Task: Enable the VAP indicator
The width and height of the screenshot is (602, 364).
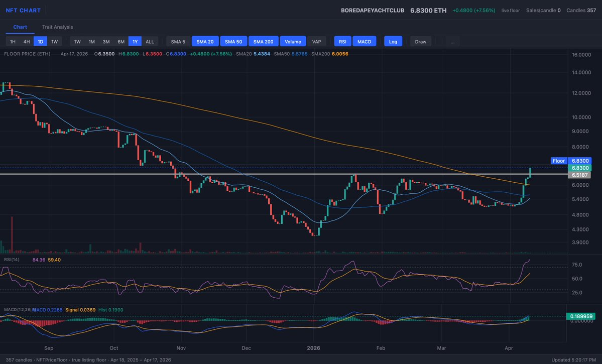Action: 317,42
